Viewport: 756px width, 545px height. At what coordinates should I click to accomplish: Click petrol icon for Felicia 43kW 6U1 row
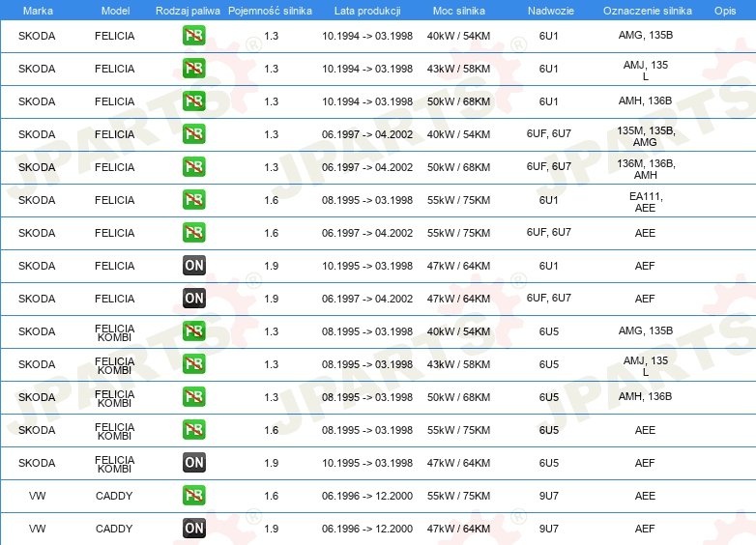point(193,68)
